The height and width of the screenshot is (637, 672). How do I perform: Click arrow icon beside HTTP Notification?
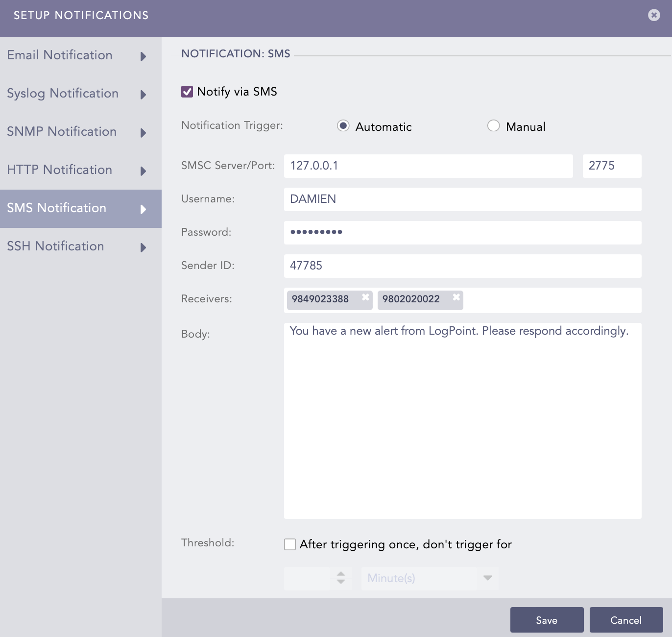coord(143,171)
